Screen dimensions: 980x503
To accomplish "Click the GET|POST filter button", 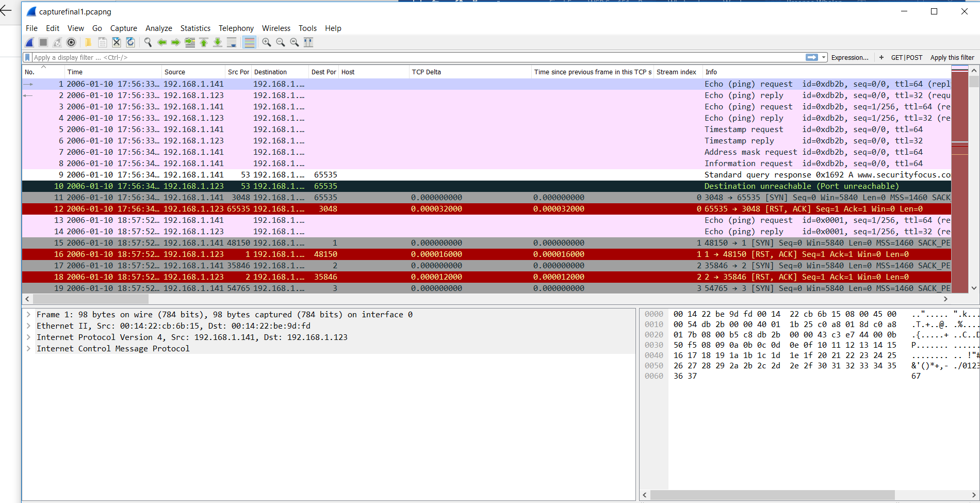I will coord(906,58).
